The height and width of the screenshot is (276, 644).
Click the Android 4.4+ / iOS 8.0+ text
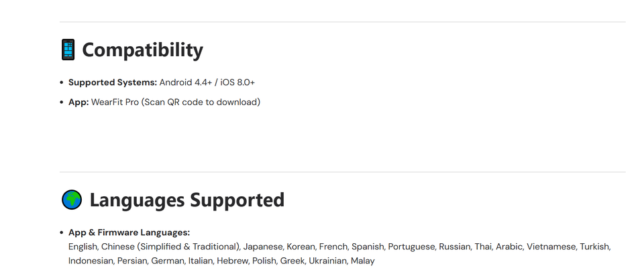pyautogui.click(x=207, y=82)
